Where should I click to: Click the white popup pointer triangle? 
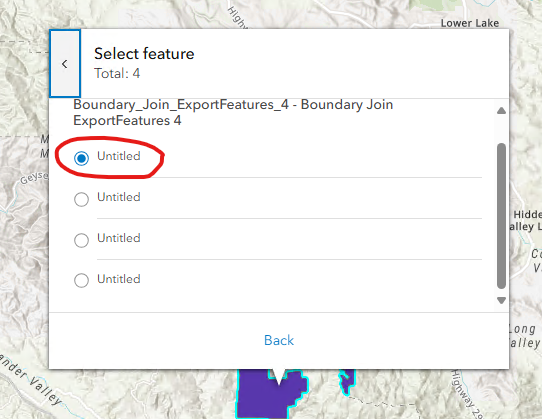point(279,376)
